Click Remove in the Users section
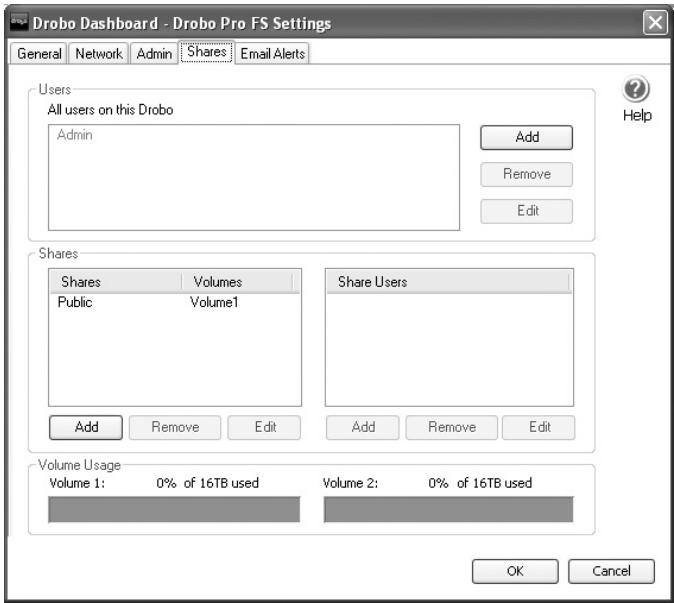Viewport: 674px width, 603px height. [527, 174]
